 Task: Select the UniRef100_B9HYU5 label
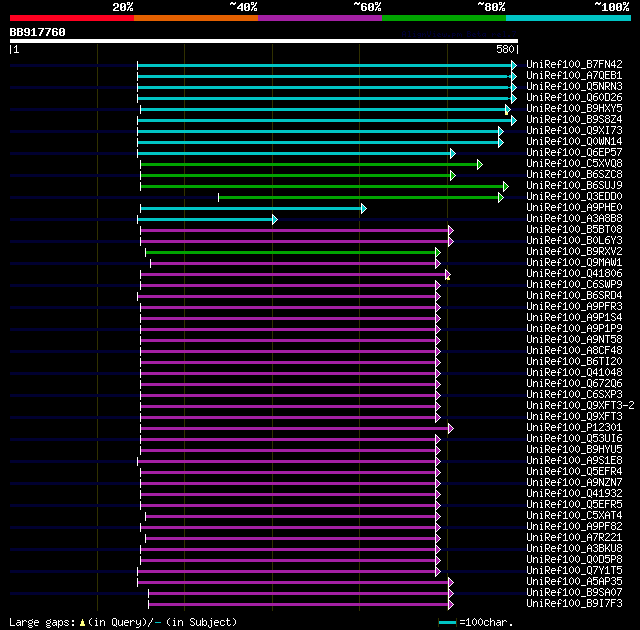click(x=574, y=449)
